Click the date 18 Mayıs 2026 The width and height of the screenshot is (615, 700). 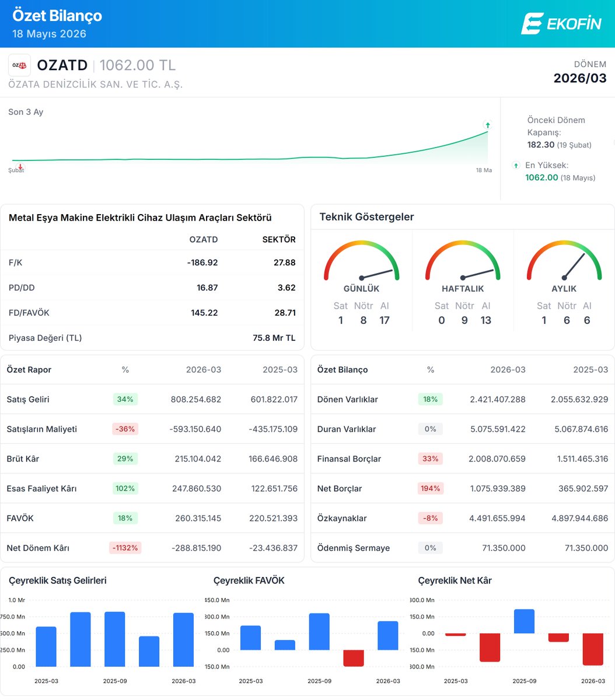pyautogui.click(x=49, y=34)
